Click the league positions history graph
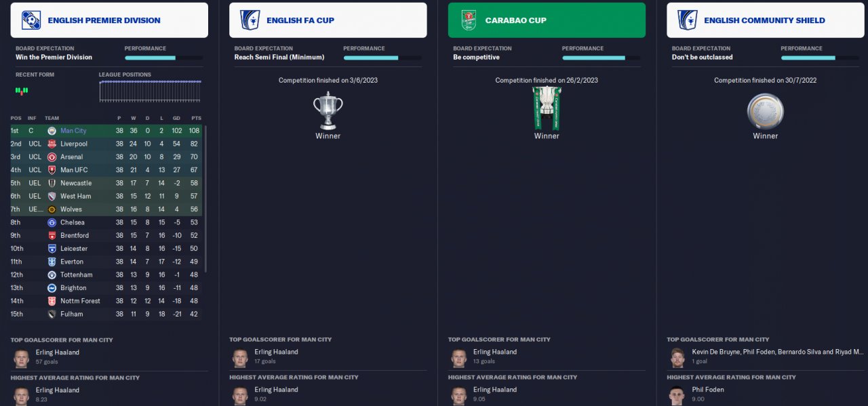868x406 pixels. tap(150, 92)
